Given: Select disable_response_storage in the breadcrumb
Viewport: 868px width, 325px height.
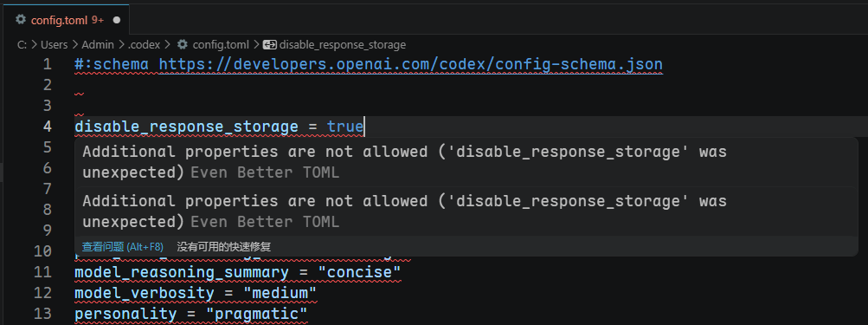Looking at the screenshot, I should coord(342,44).
